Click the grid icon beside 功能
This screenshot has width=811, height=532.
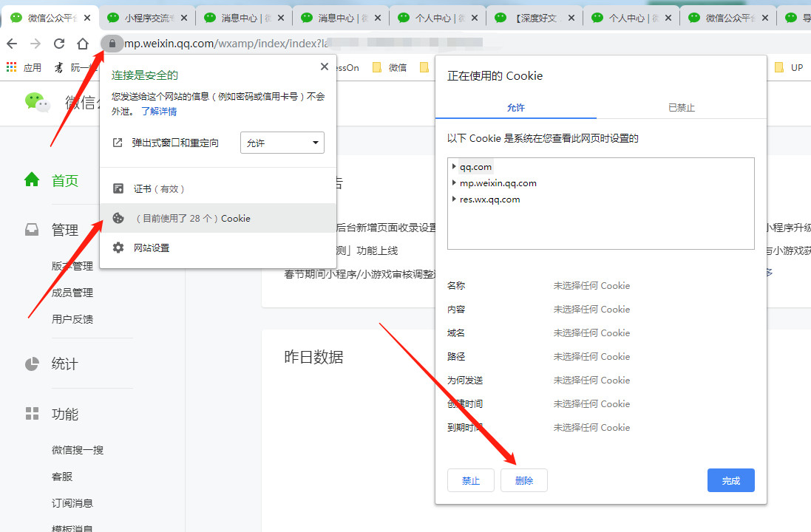pyautogui.click(x=32, y=413)
